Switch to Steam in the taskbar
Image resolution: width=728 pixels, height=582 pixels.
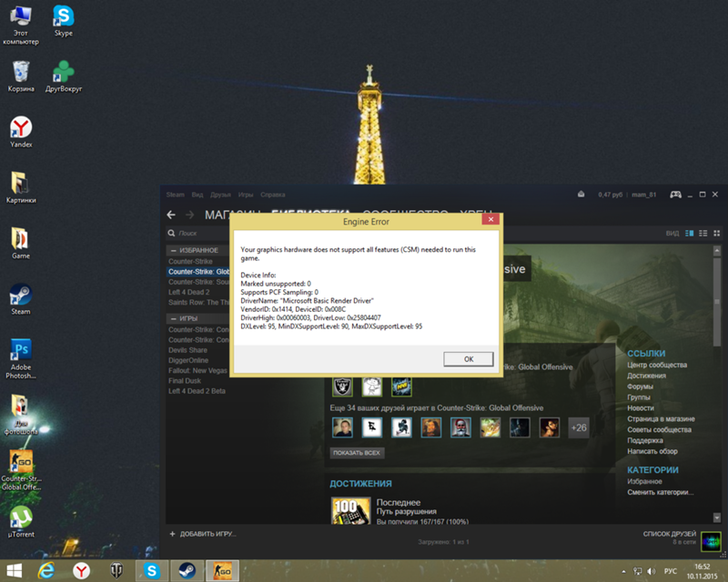(187, 571)
